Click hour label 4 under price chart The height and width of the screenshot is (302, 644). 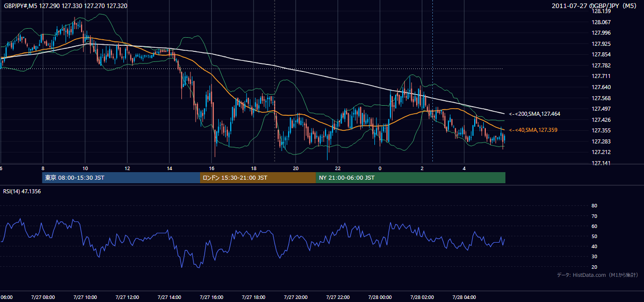point(464,168)
